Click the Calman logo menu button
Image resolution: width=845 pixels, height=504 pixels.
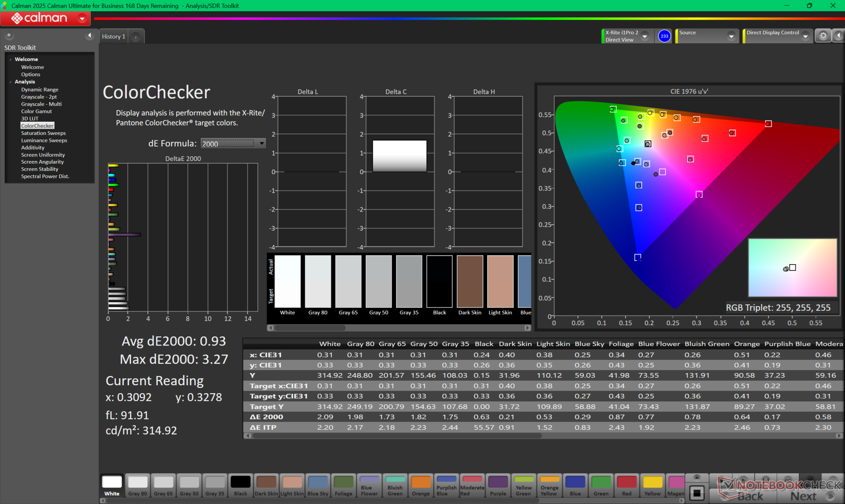pyautogui.click(x=45, y=18)
